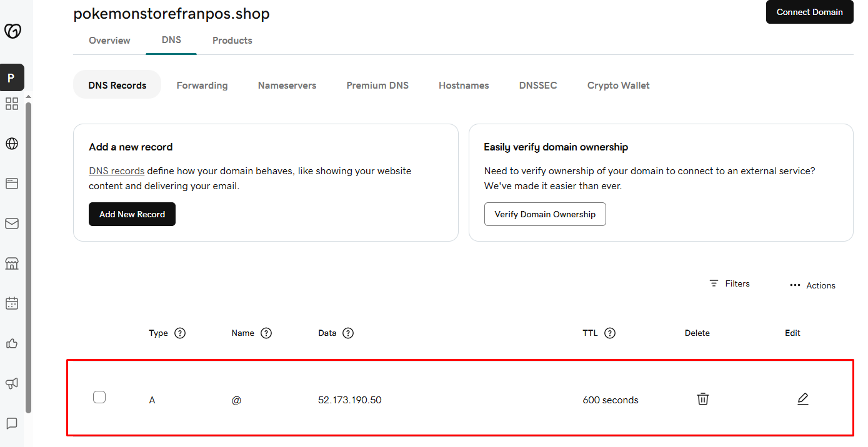Click the @ name value
This screenshot has width=868, height=447.
tap(236, 400)
